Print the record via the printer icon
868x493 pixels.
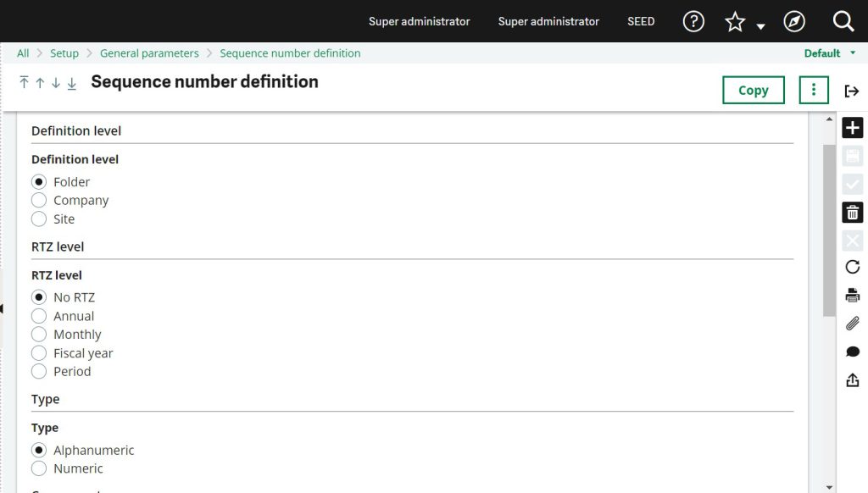click(852, 295)
